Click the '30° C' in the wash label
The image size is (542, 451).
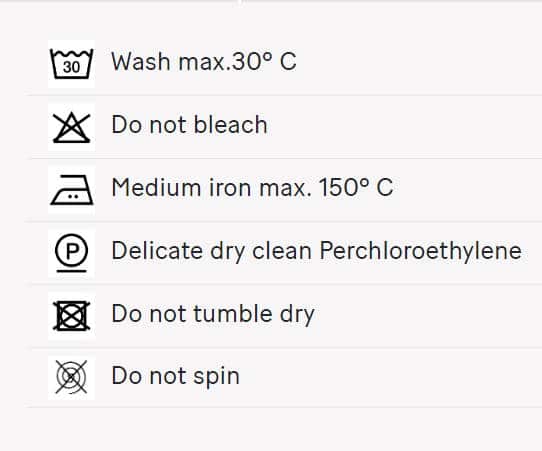263,62
